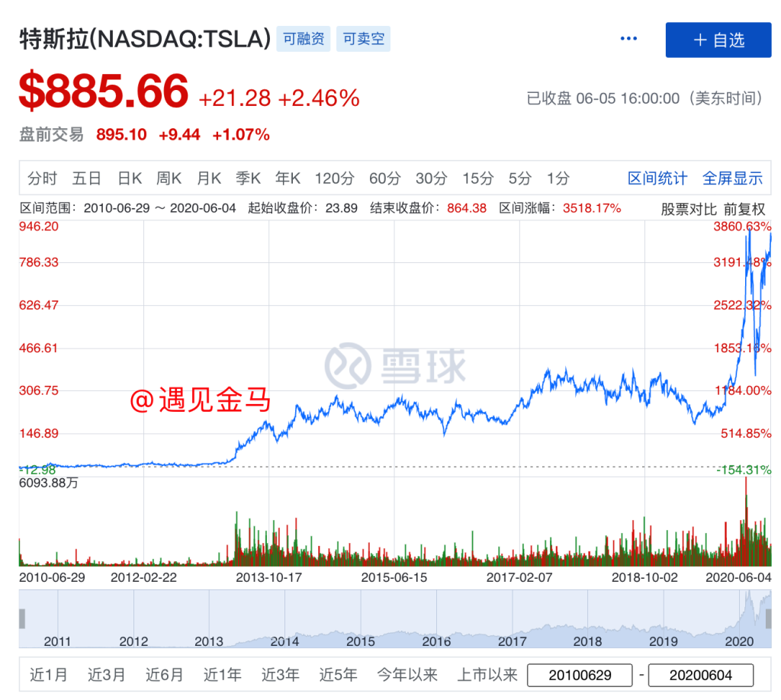781x700 pixels.
Task: Select the 上市以来 since-listing range
Action: 487,675
